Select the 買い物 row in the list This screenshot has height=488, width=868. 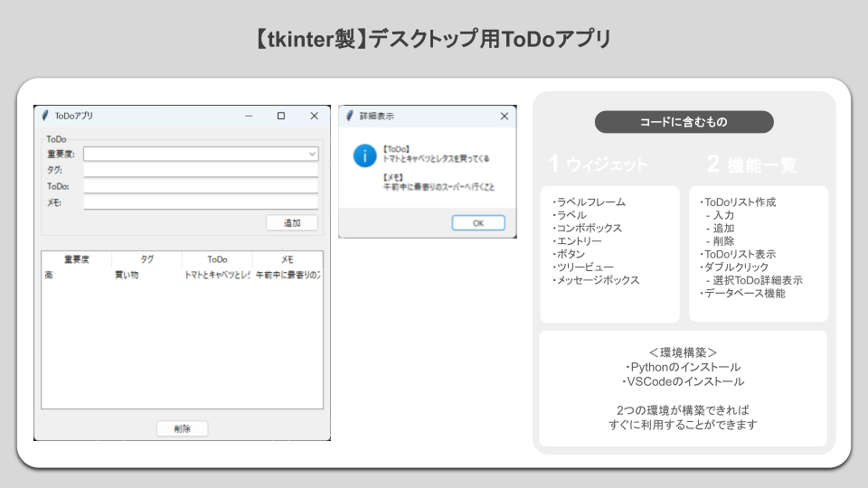[182, 275]
